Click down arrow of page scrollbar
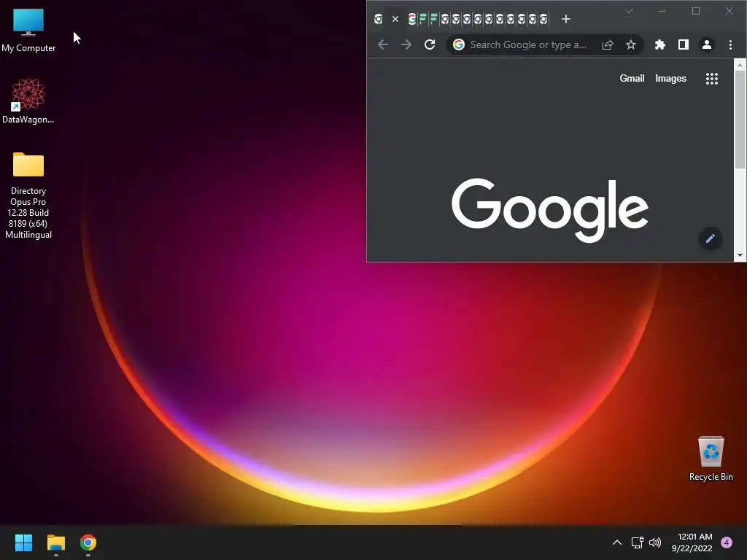Viewport: 747px width, 560px height. point(740,255)
